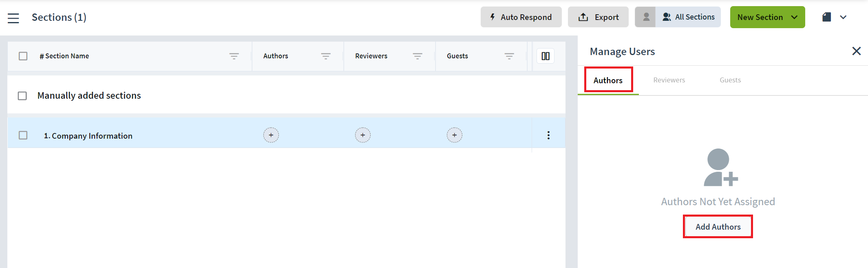Add guest to Company Information row

(x=455, y=135)
